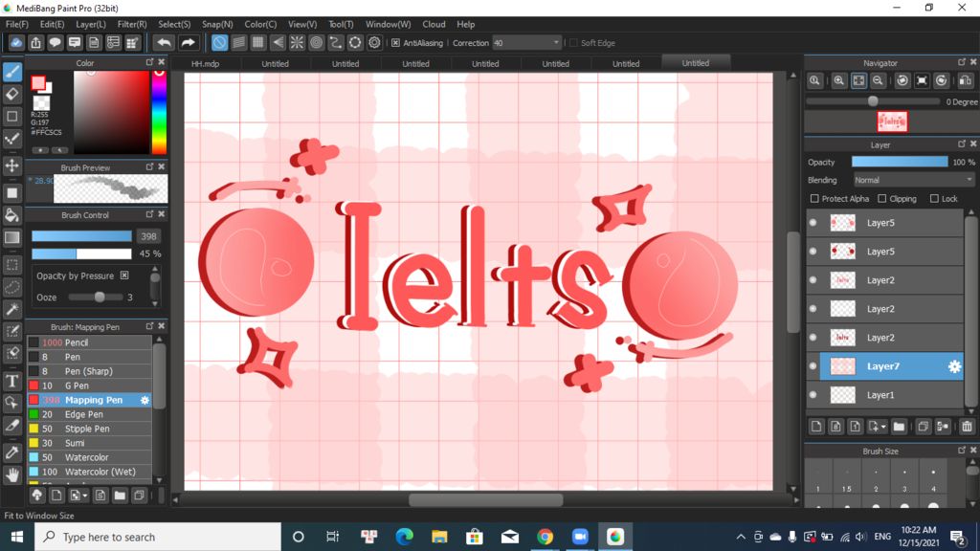Select the Sumi brush

89,443
